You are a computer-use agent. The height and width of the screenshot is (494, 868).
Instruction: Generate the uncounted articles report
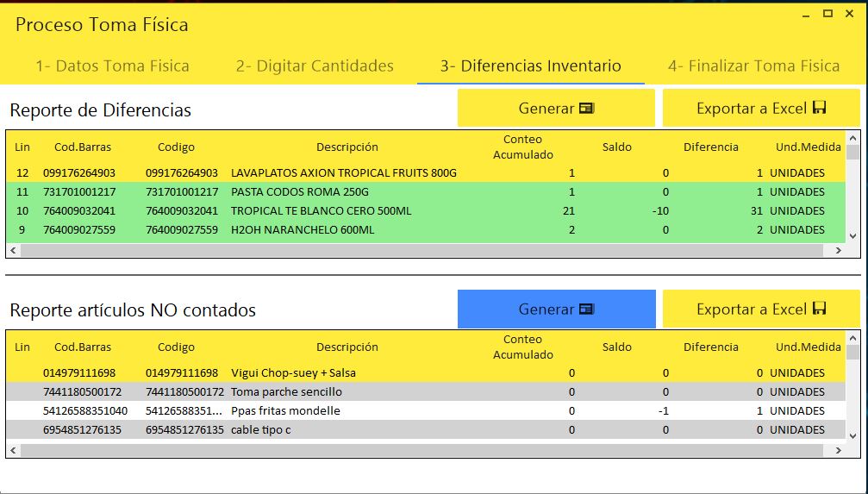coord(556,310)
